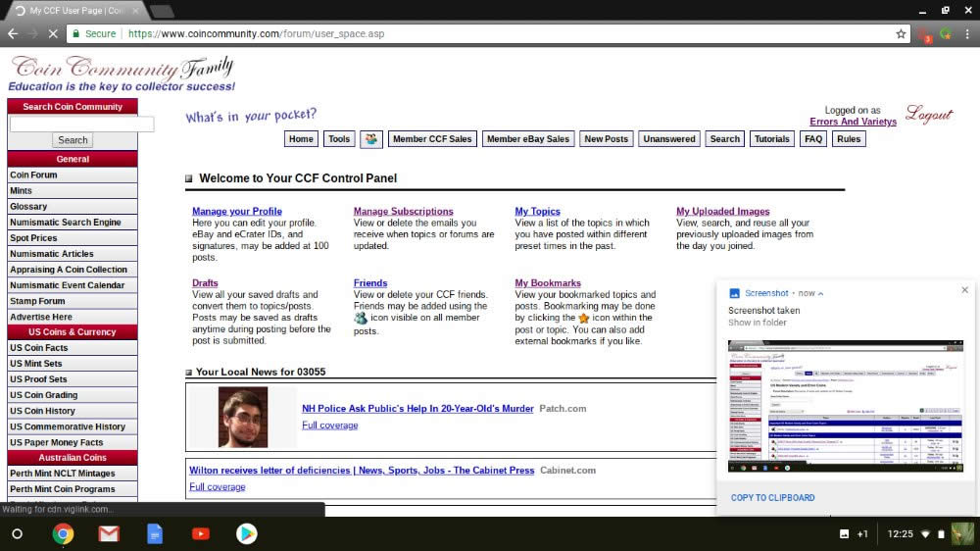Open Coin Forum in the sidebar
This screenshot has width=980, height=551.
tap(73, 175)
